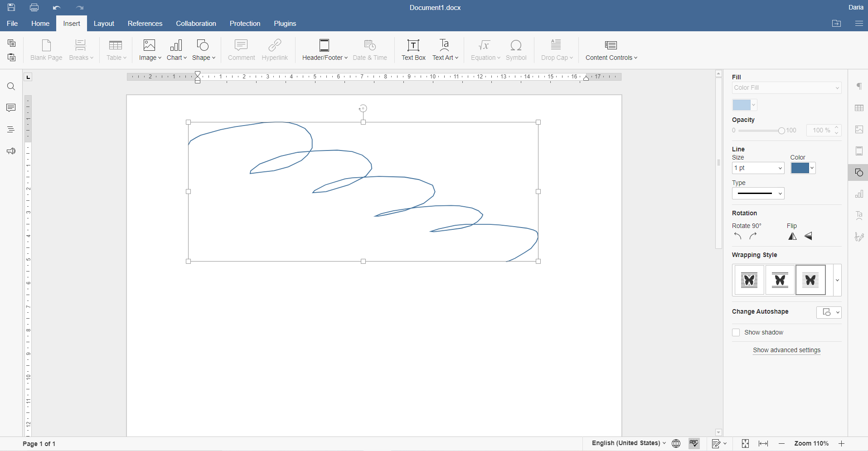Screen dimensions: 868x451
Task: Open the search panel on the left
Action: (11, 86)
